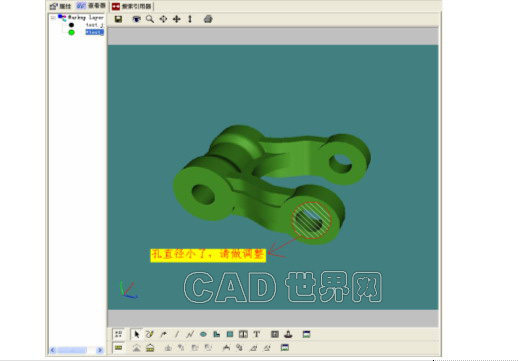The height and width of the screenshot is (361, 518).
Task: Open the search references tab with red icon
Action: point(131,6)
